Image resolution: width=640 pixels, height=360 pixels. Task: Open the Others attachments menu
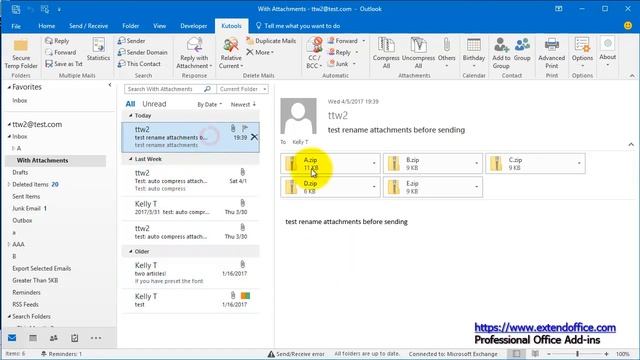[x=447, y=53]
